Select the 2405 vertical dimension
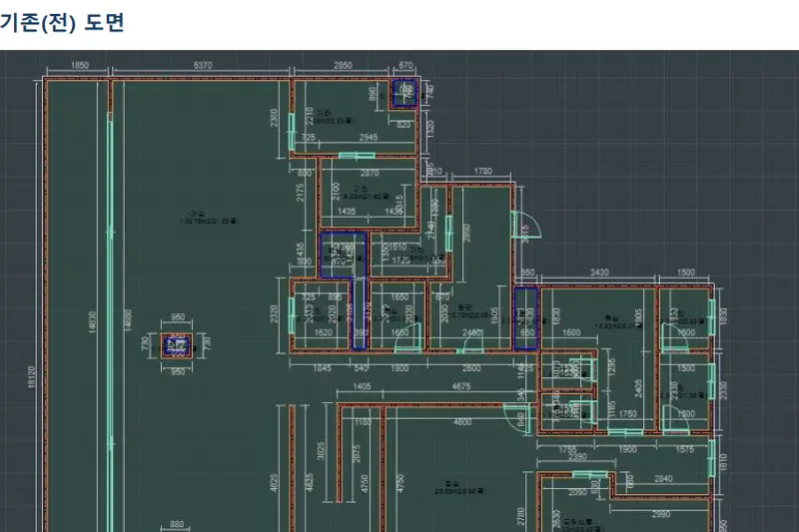This screenshot has height=532, width=799. [638, 388]
